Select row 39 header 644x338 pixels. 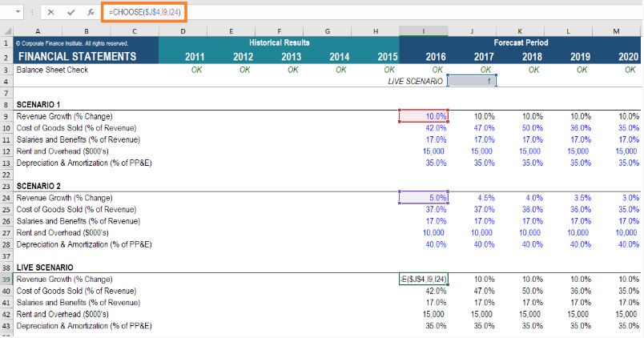click(x=6, y=280)
